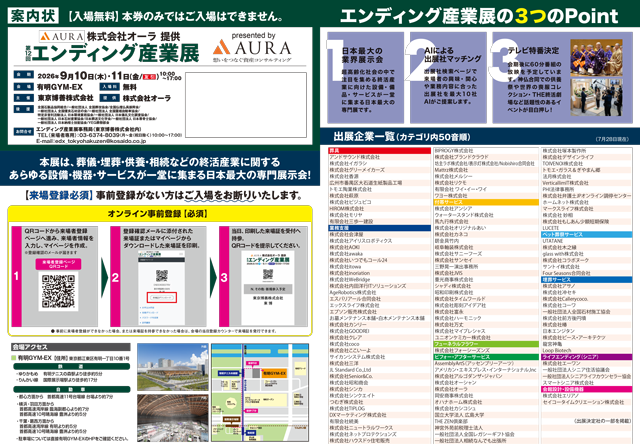640x448 pixels.
Task: Click the small QR code in the step 2 email preview
Action: click(x=162, y=275)
